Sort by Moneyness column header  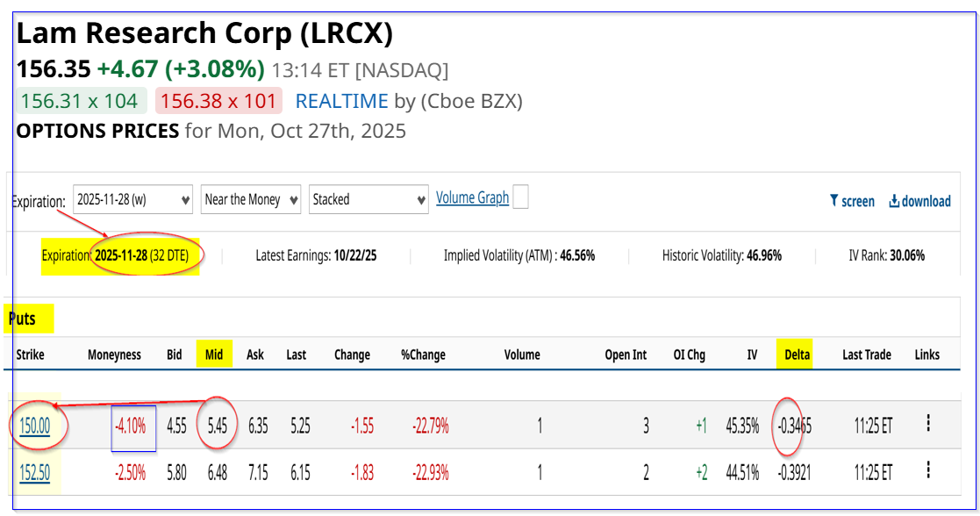[x=114, y=355]
